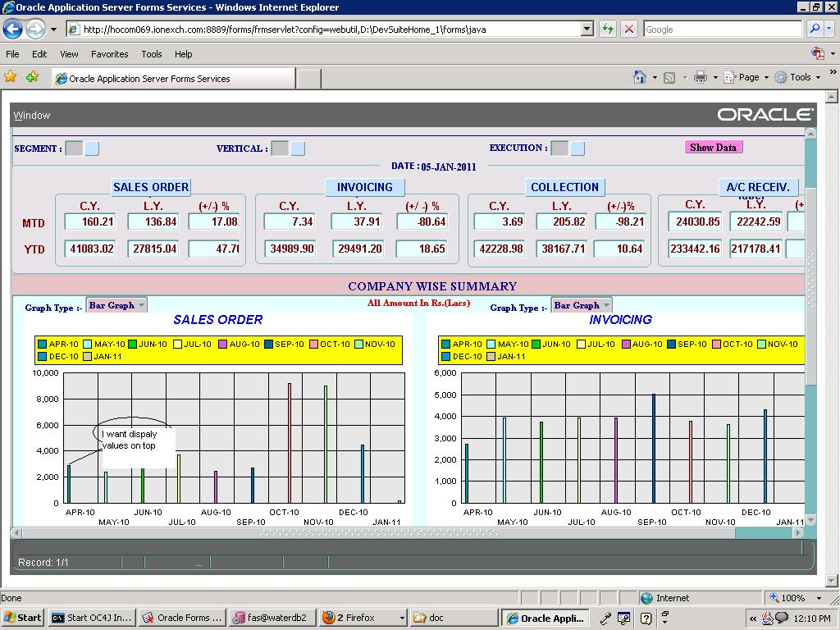Viewport: 840px width, 630px height.
Task: Open the Edit menu
Action: [39, 54]
